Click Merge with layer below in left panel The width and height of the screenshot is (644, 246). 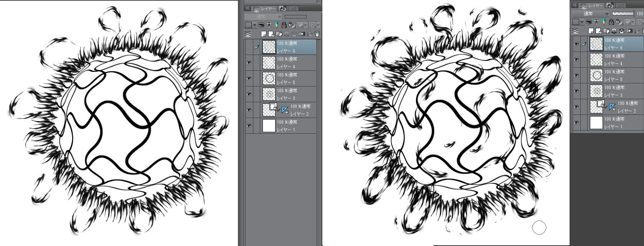pyautogui.click(x=294, y=34)
